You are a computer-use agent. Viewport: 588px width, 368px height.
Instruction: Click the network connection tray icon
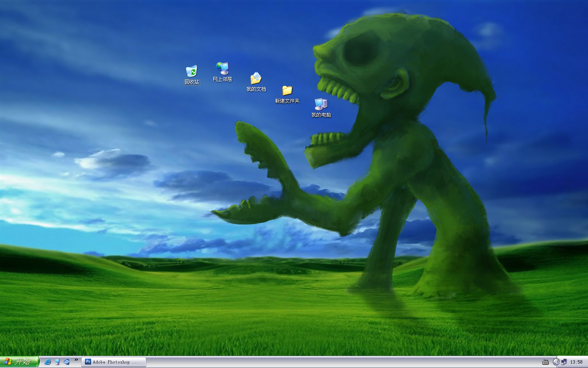click(x=564, y=362)
